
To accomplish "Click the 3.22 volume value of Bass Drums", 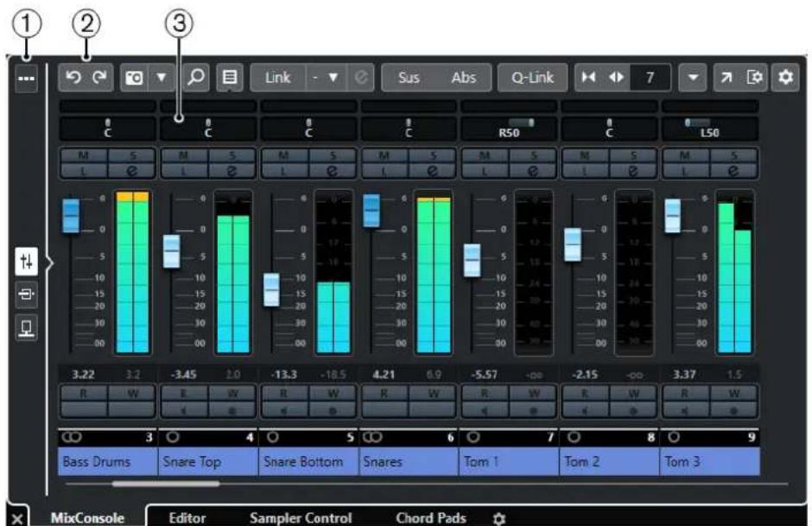I will click(84, 374).
